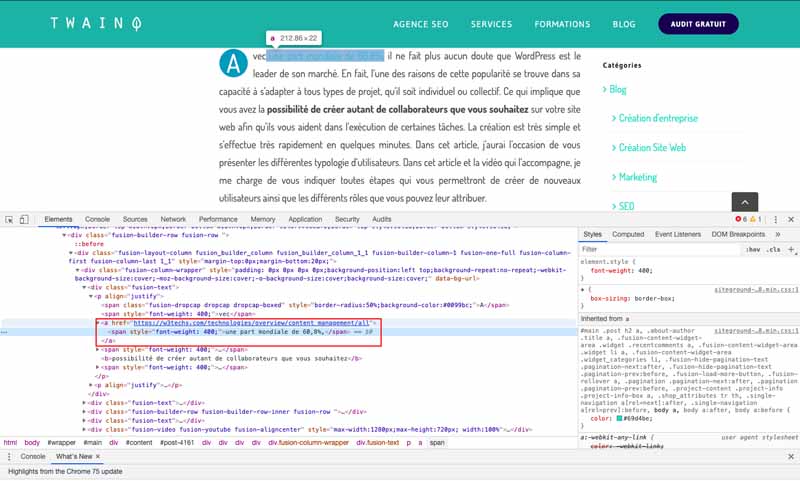Select the Computed pane tab
Screen dimensions: 800x481
coord(628,234)
